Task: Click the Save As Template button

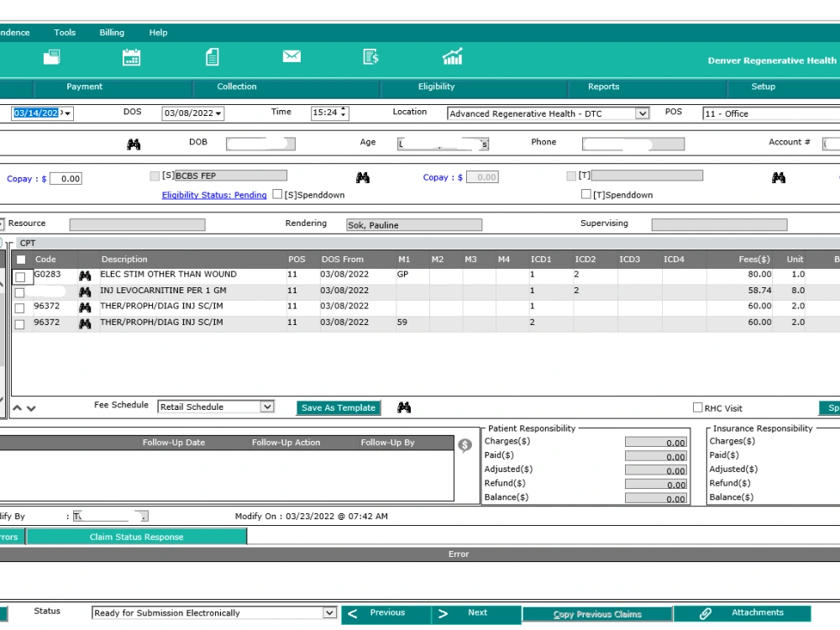Action: [338, 407]
